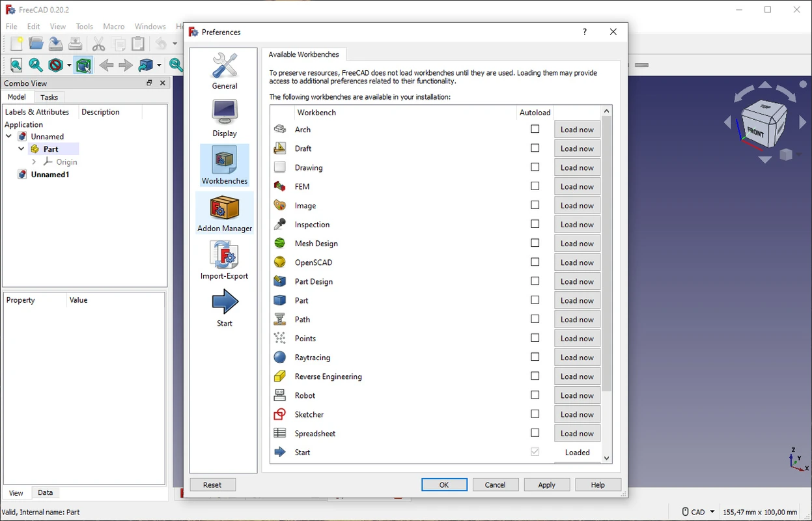Image resolution: width=812 pixels, height=521 pixels.
Task: Open Addon Manager preferences section
Action: [x=225, y=213]
